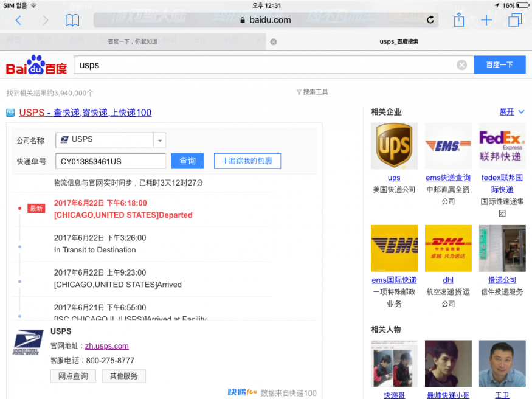Viewport: 532px width, 399px height.
Task: Click the FedEx 联邦快递 thumbnail
Action: [502, 146]
